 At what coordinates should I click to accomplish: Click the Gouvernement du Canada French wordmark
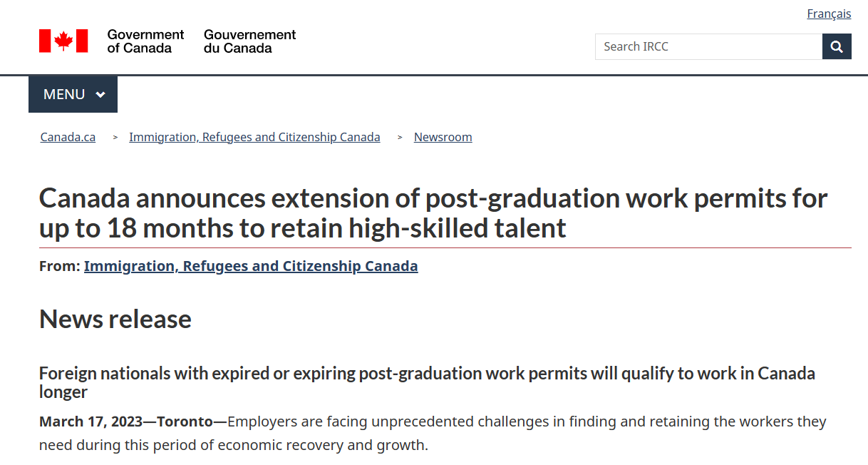point(249,41)
